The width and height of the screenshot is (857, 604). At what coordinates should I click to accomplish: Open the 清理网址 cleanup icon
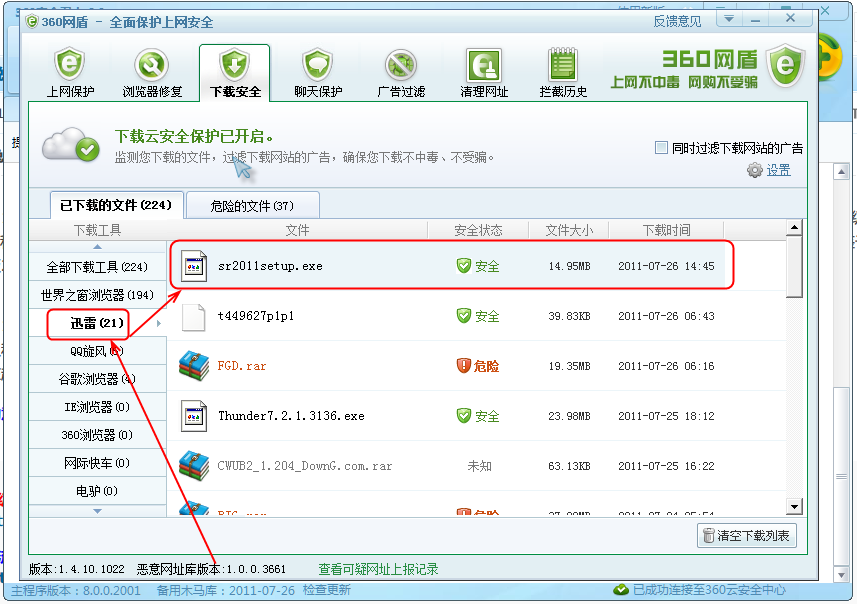click(484, 65)
